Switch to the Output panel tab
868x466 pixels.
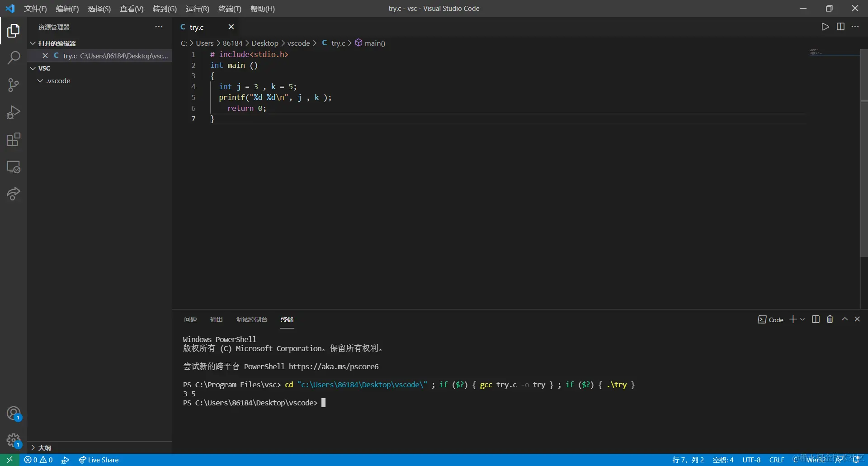point(217,319)
